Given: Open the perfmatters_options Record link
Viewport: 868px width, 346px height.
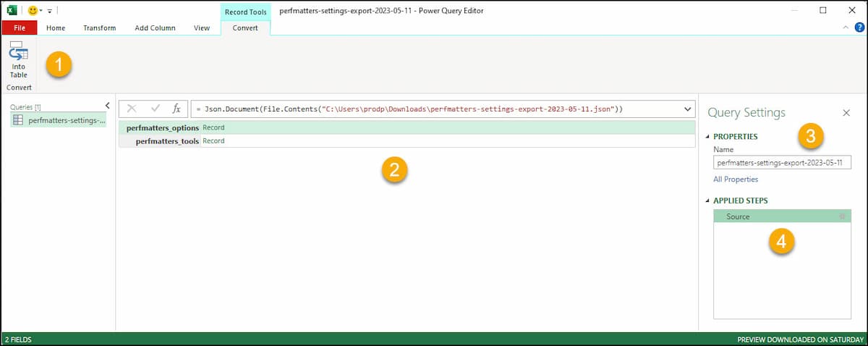Looking at the screenshot, I should (213, 127).
